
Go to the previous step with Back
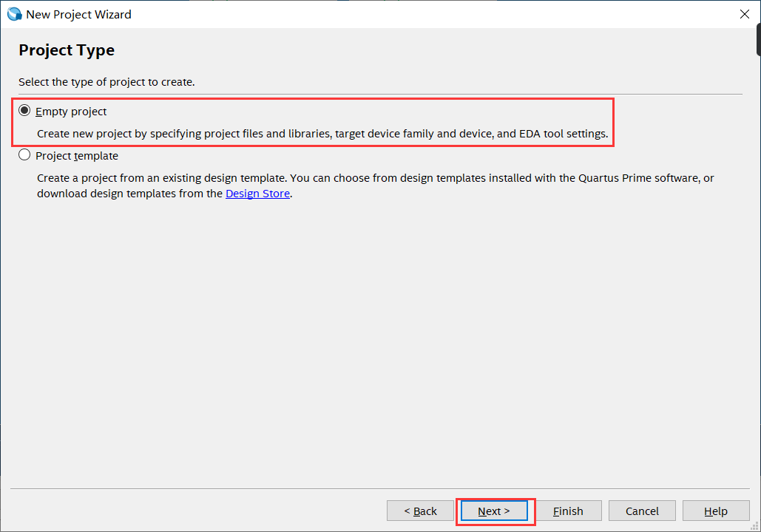tap(420, 511)
